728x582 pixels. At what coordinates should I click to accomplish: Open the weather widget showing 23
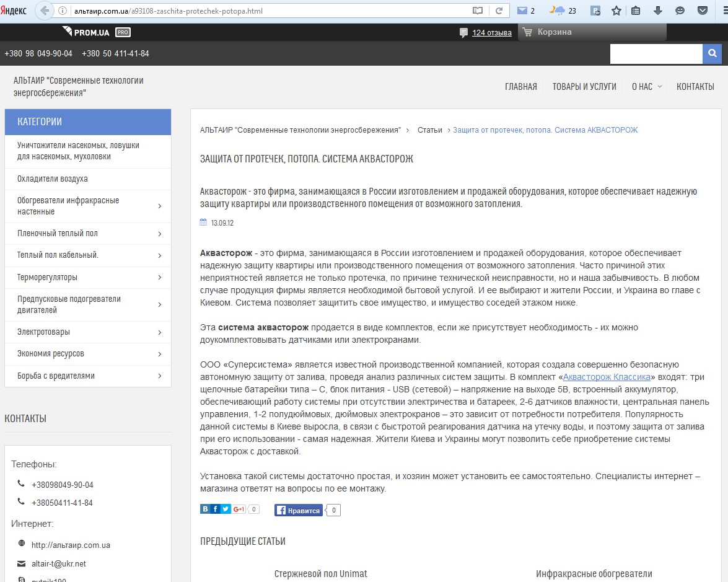(563, 11)
